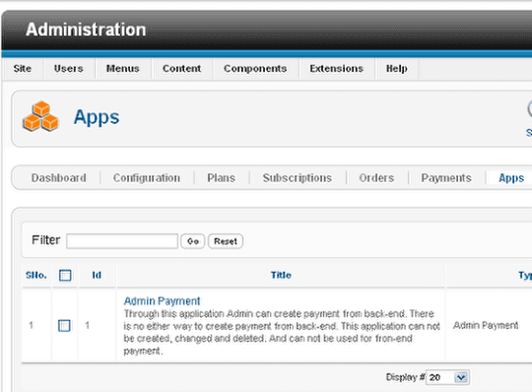Toggle the select-all checkbox in table header
532x392 pixels.
click(65, 276)
